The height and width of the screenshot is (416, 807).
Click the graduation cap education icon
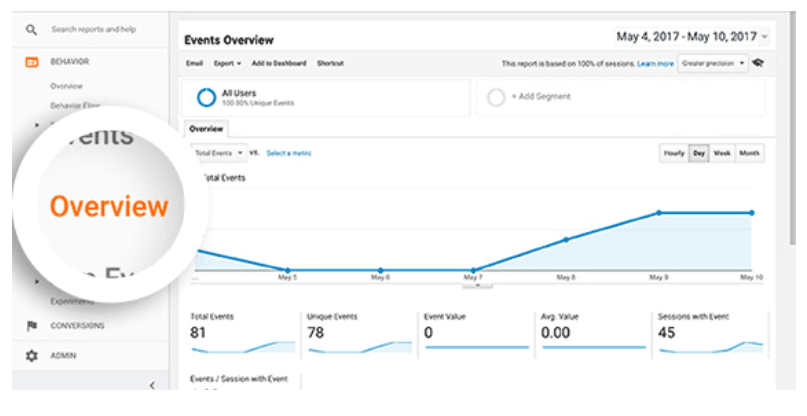758,63
